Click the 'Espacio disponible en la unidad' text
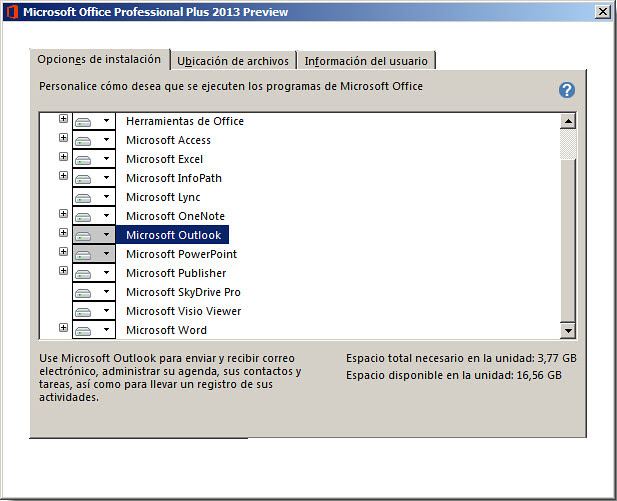Image resolution: width=617 pixels, height=501 pixels. click(454, 375)
